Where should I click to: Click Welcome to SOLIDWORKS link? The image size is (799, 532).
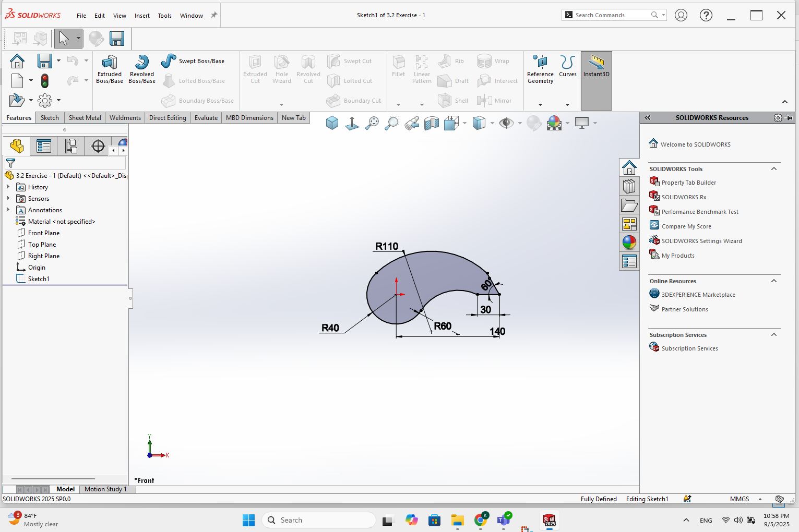[x=695, y=144]
